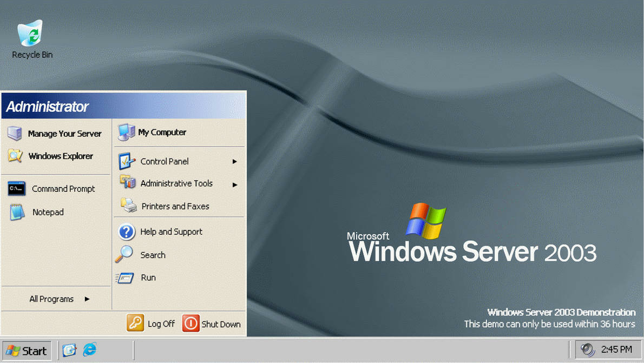Expand the All Programs menu
This screenshot has height=363, width=644.
tap(51, 299)
